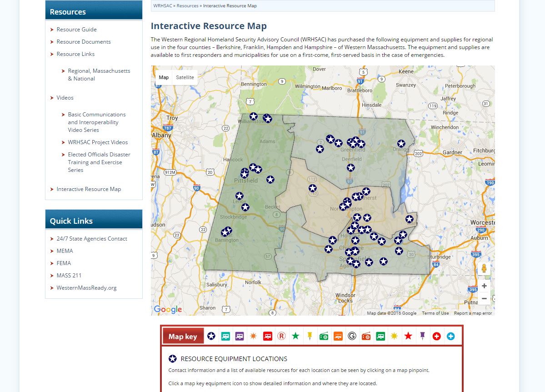Image resolution: width=545 pixels, height=392 pixels.
Task: Open Regional, Massachusetts & National links
Action: tap(99, 75)
